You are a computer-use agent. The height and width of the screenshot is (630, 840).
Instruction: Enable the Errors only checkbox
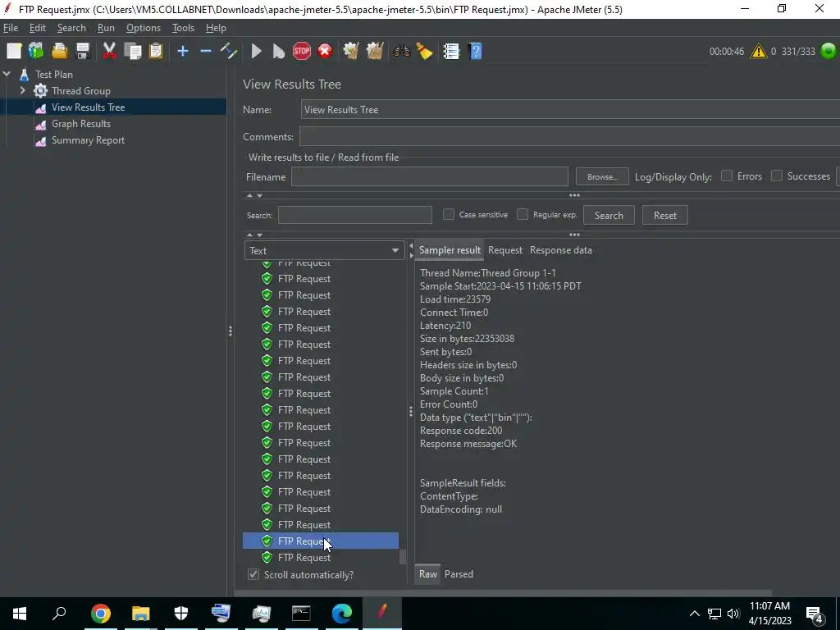tap(727, 176)
